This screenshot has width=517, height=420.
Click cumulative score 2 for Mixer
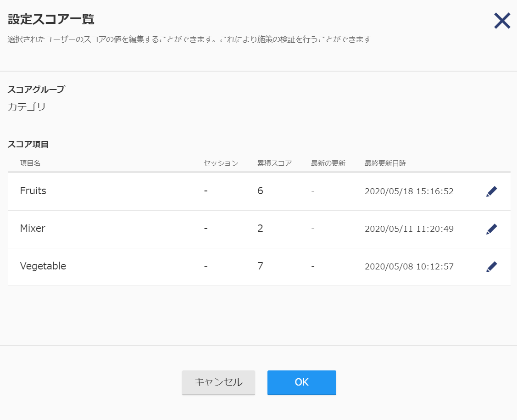(x=260, y=228)
